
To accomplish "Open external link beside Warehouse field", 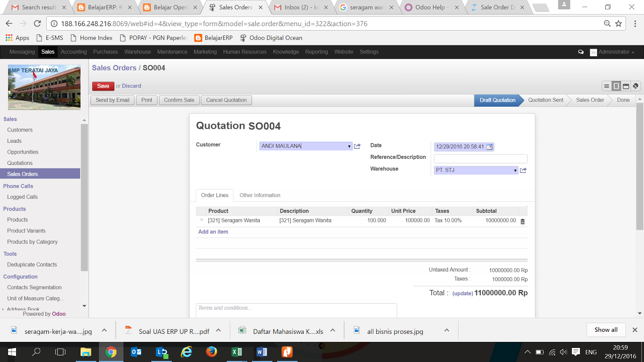I will [523, 170].
